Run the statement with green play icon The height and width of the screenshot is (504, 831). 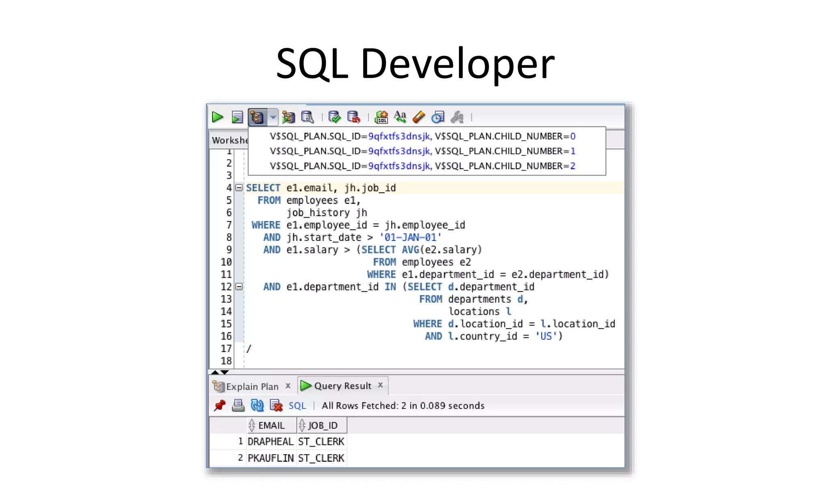[x=217, y=118]
